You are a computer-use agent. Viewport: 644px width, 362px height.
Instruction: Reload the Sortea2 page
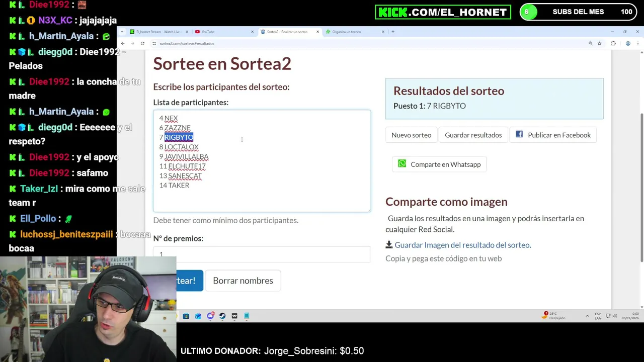pyautogui.click(x=142, y=43)
